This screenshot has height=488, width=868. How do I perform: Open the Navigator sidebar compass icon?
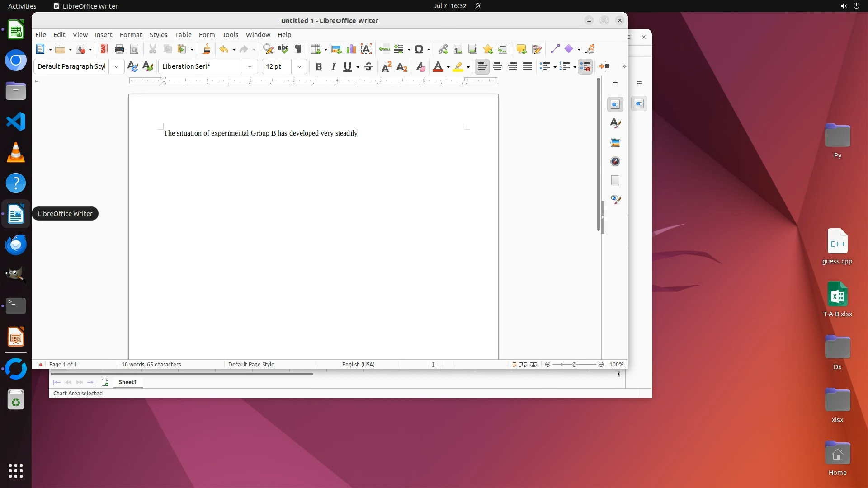pos(615,162)
